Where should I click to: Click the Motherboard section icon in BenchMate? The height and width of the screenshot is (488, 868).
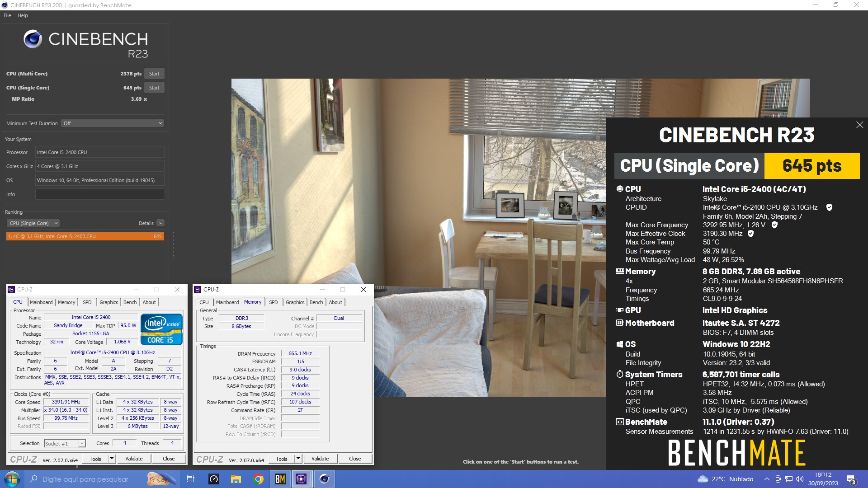(620, 323)
